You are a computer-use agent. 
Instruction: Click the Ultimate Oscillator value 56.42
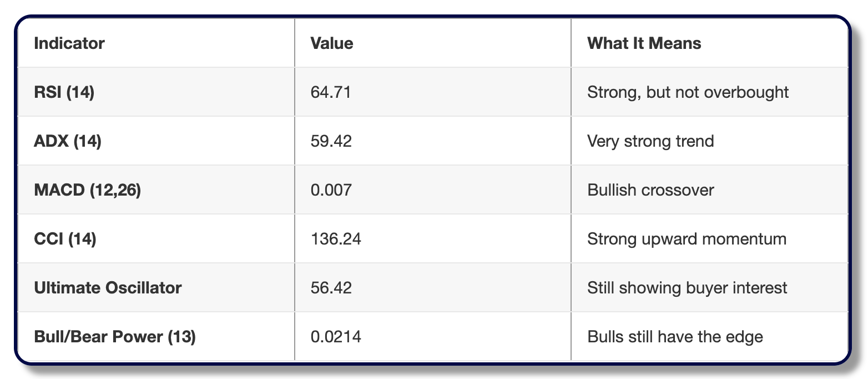click(331, 288)
